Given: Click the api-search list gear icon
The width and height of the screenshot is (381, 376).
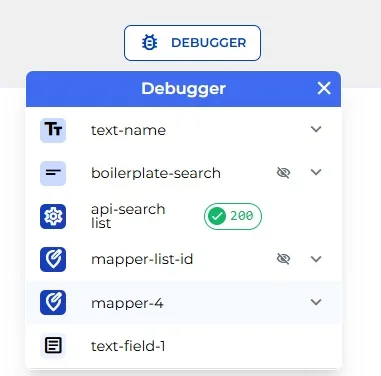Looking at the screenshot, I should coord(53,216).
